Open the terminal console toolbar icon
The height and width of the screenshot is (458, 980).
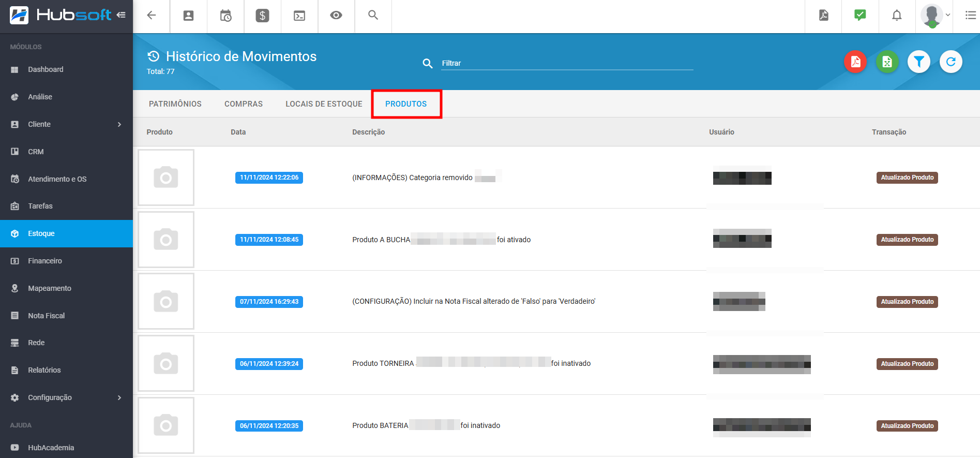(x=299, y=16)
